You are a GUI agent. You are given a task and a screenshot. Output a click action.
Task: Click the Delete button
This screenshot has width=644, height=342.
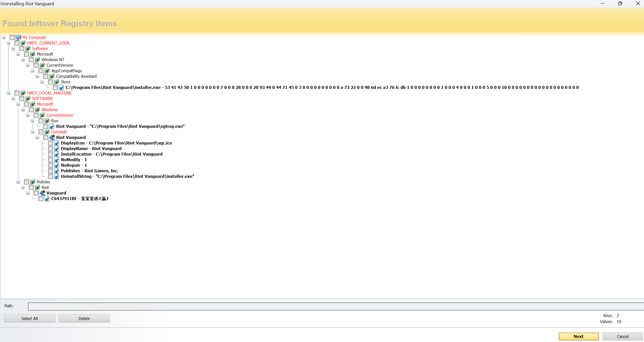click(84, 319)
